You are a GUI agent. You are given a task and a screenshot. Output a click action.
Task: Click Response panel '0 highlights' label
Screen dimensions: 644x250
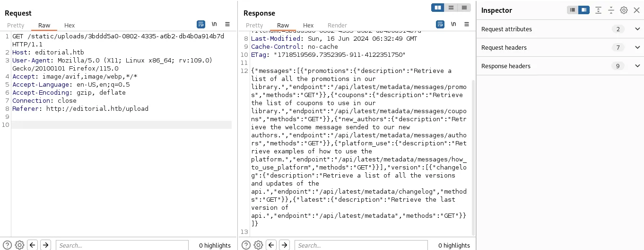tap(454, 245)
